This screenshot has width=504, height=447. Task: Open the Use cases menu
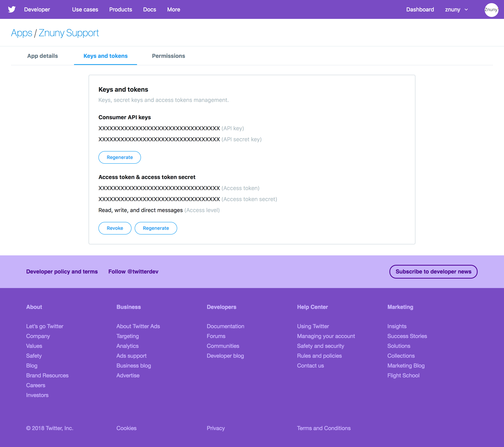[x=85, y=9]
